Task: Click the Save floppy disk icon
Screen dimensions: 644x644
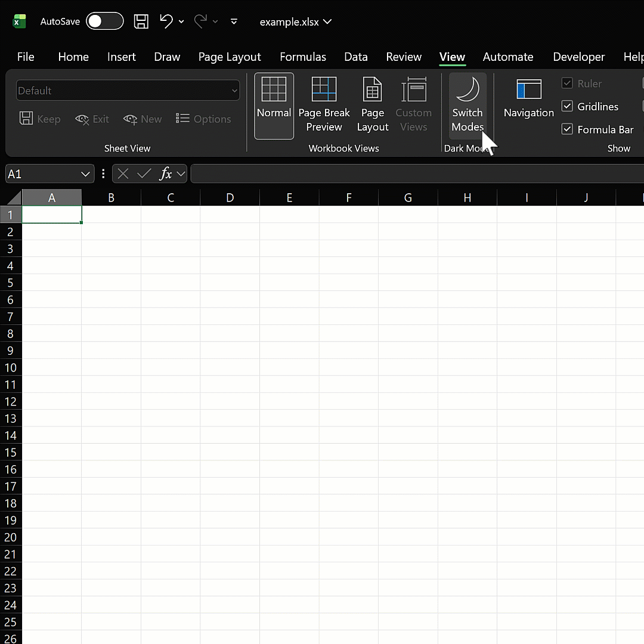Action: (x=141, y=21)
